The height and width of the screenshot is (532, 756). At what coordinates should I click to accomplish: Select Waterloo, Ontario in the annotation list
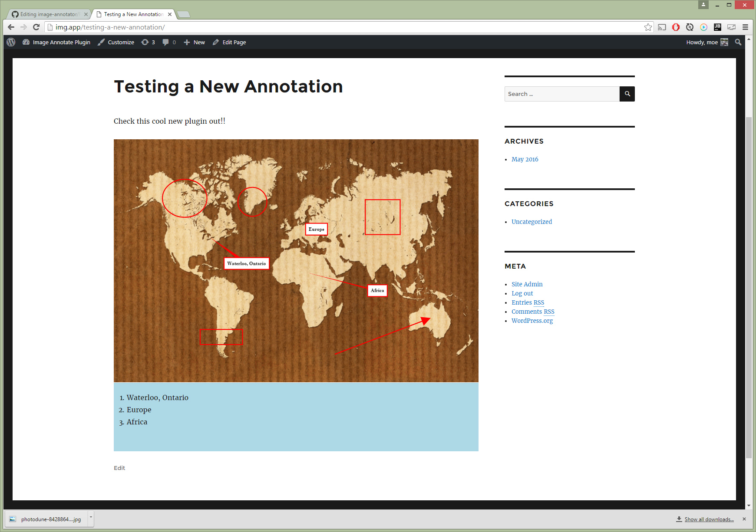pyautogui.click(x=157, y=397)
